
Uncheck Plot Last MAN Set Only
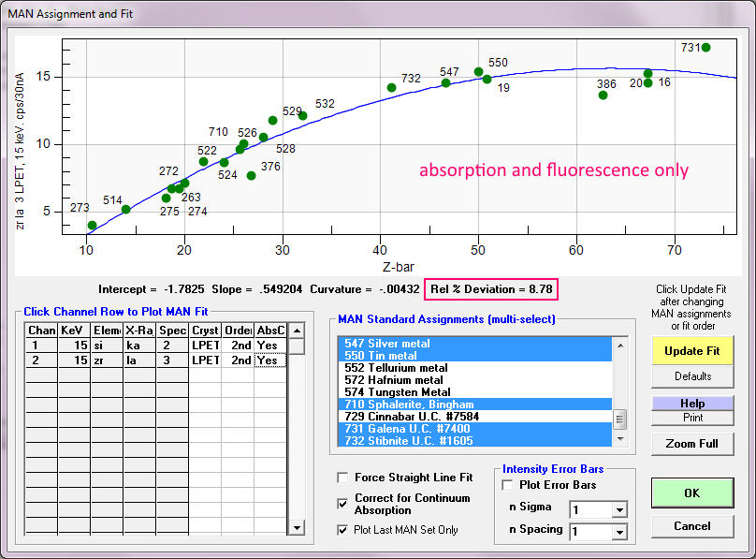click(342, 530)
